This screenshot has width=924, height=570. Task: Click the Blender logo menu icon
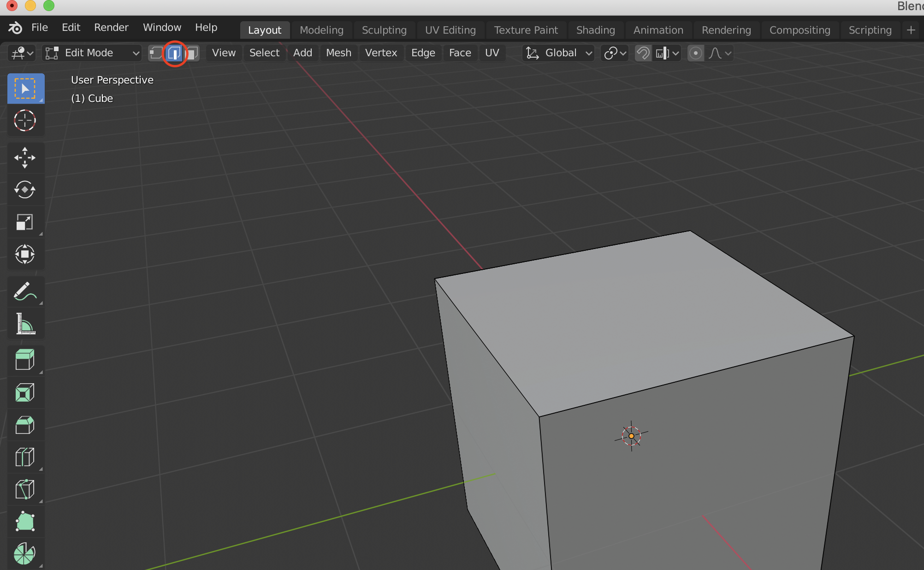tap(15, 28)
